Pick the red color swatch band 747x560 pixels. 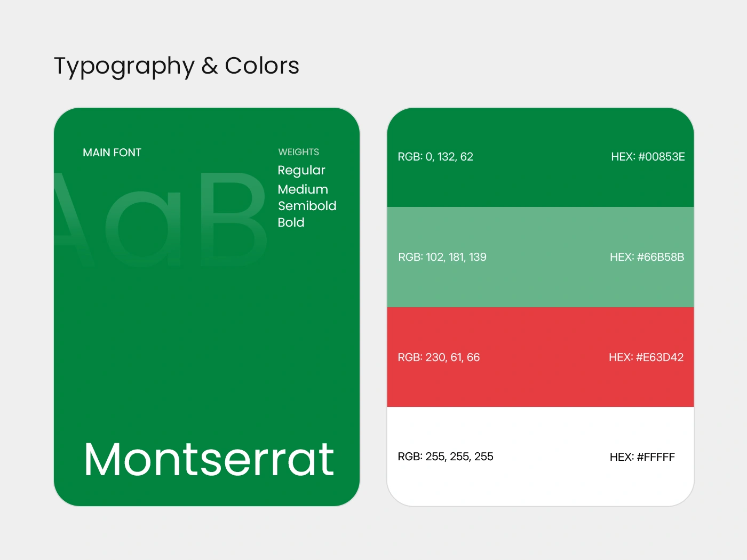pyautogui.click(x=541, y=357)
